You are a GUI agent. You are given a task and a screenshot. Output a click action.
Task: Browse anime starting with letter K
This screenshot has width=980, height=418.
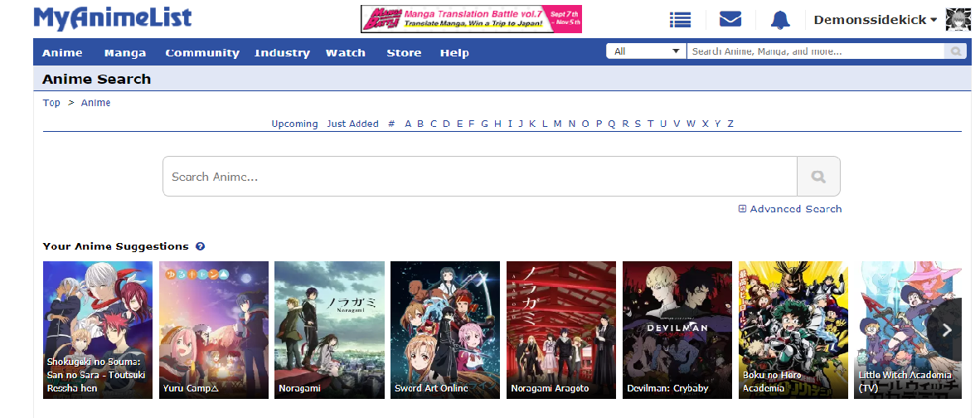coord(532,124)
